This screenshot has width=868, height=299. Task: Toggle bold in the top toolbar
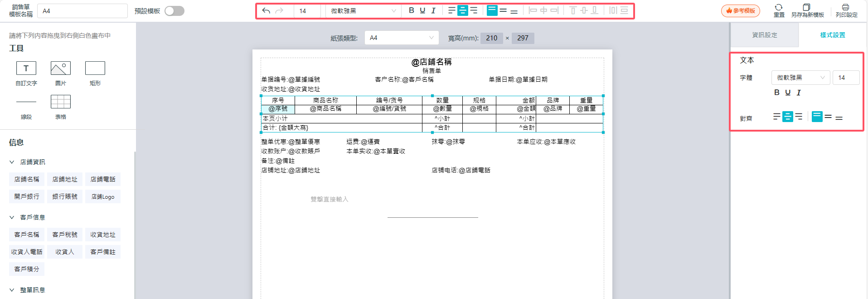[x=411, y=10]
